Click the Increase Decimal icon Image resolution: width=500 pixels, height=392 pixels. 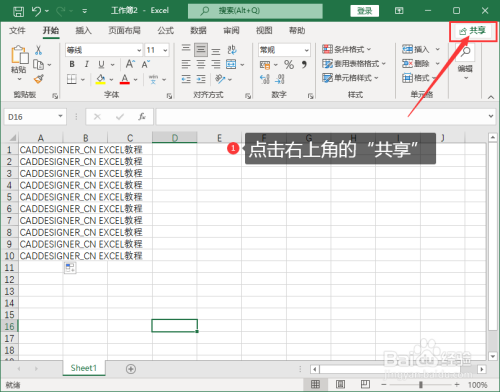click(264, 79)
